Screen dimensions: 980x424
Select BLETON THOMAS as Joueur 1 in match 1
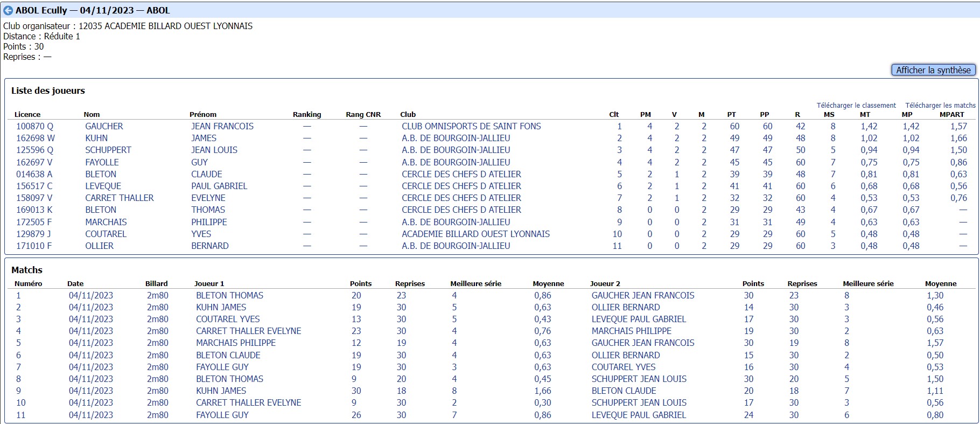[x=229, y=295]
